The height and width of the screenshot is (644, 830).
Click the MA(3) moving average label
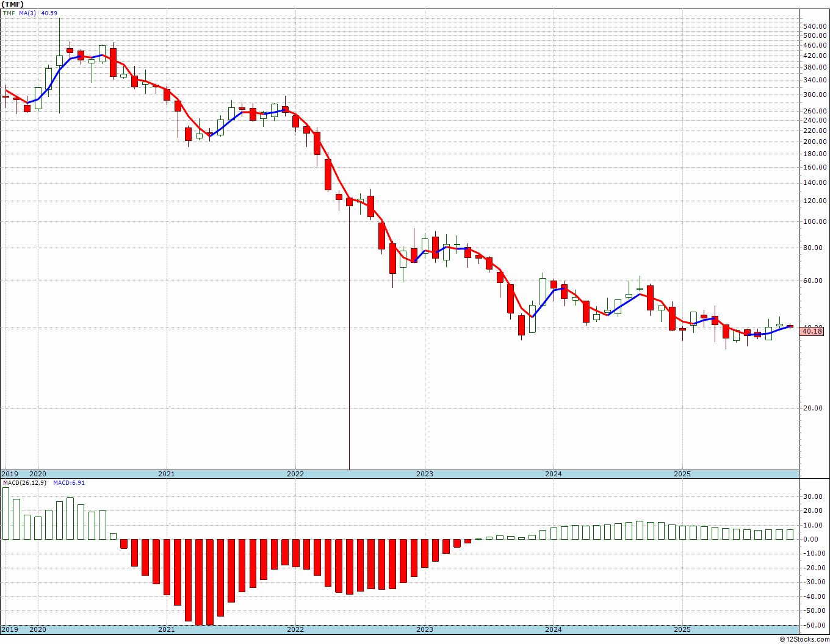click(x=27, y=13)
